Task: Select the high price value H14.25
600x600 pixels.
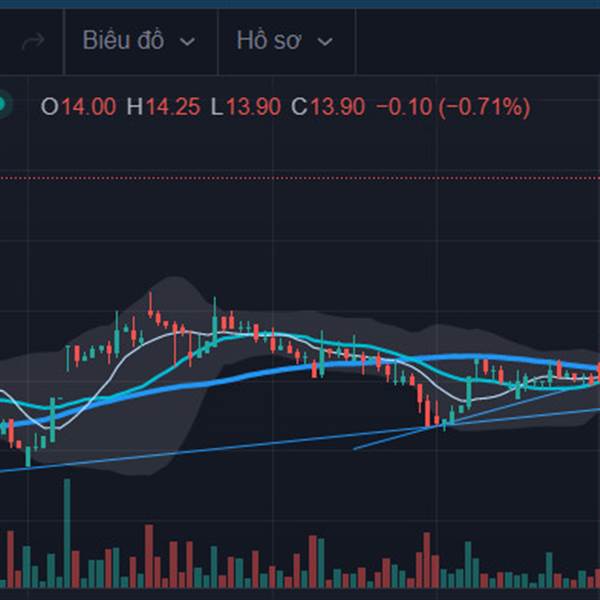Action: click(x=163, y=107)
